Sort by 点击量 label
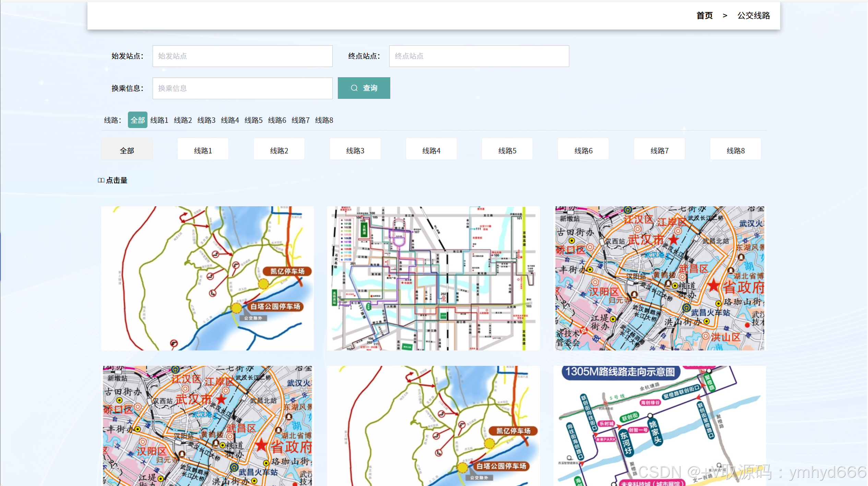The image size is (868, 486). [117, 180]
